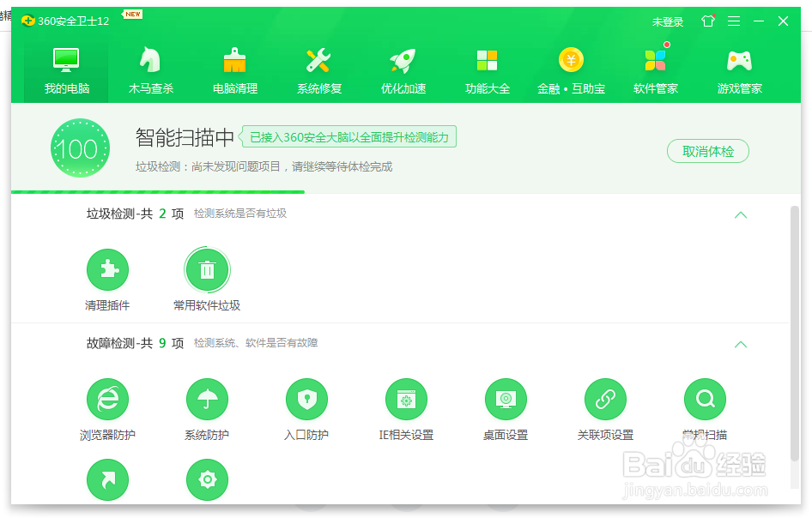812x518 pixels.
Task: Select the 桌面设置 desktop settings icon
Action: (x=506, y=399)
